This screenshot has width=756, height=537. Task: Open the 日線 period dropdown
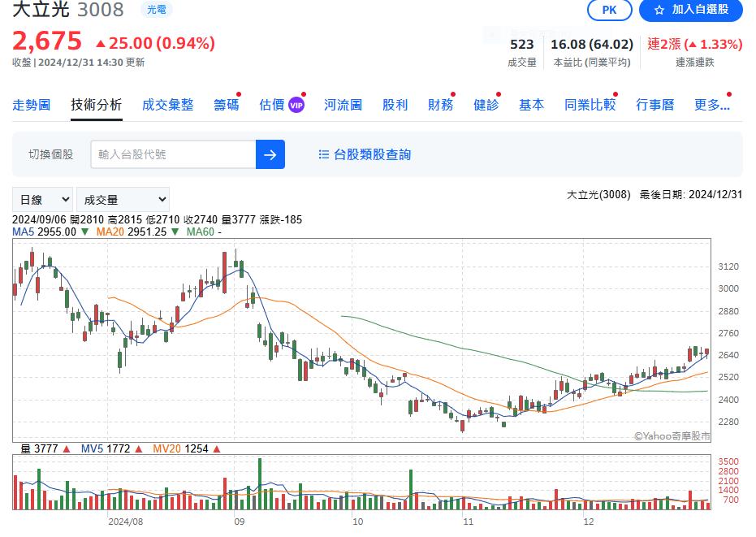click(x=42, y=199)
